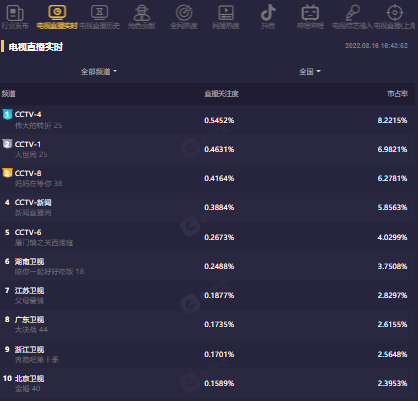
Task: Click the timestamp 2022.03.16 18:43:52
Action: pos(376,46)
